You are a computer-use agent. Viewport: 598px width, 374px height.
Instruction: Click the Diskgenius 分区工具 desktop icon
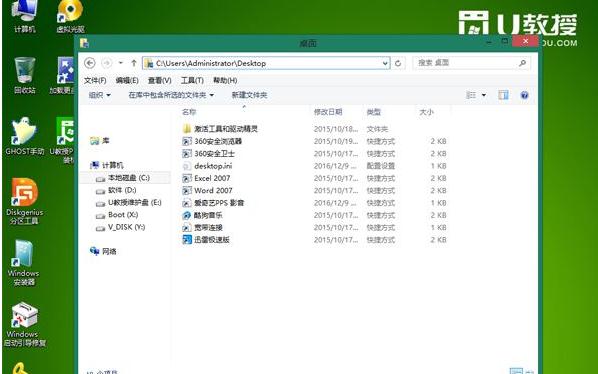point(24,201)
